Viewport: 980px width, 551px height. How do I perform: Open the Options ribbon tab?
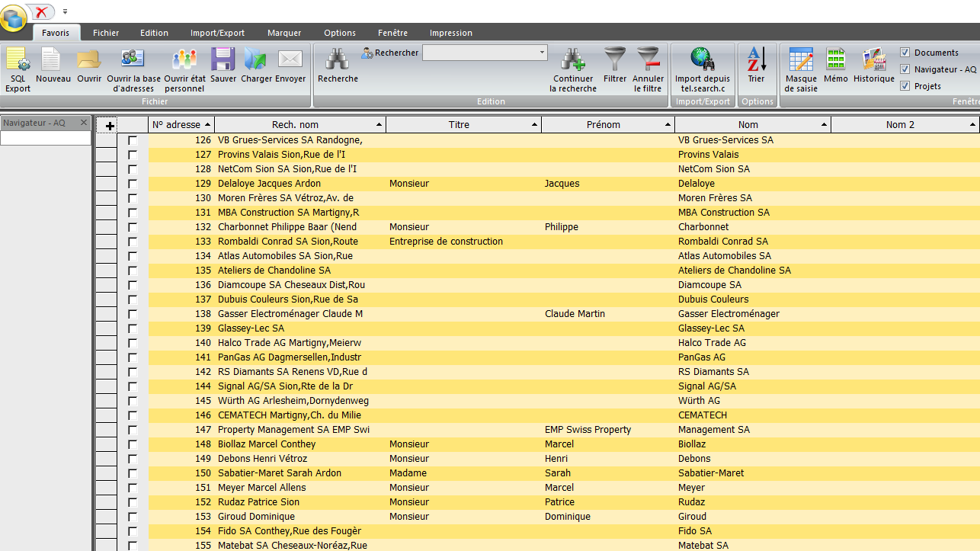(340, 33)
